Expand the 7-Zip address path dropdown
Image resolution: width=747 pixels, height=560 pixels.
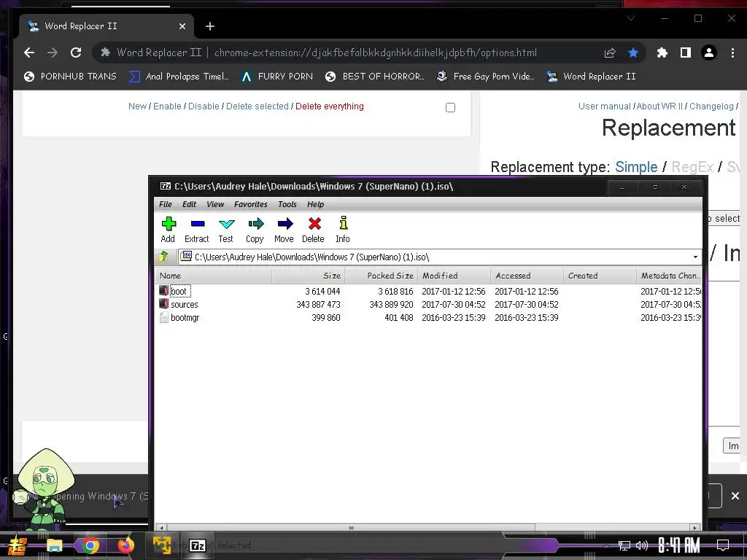coord(695,257)
